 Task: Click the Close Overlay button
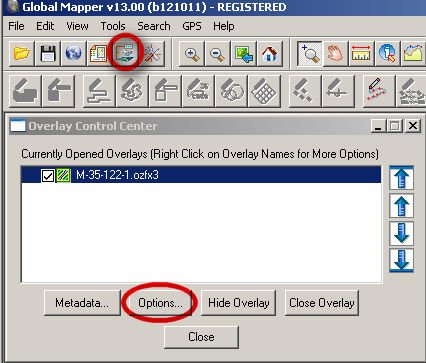point(322,303)
